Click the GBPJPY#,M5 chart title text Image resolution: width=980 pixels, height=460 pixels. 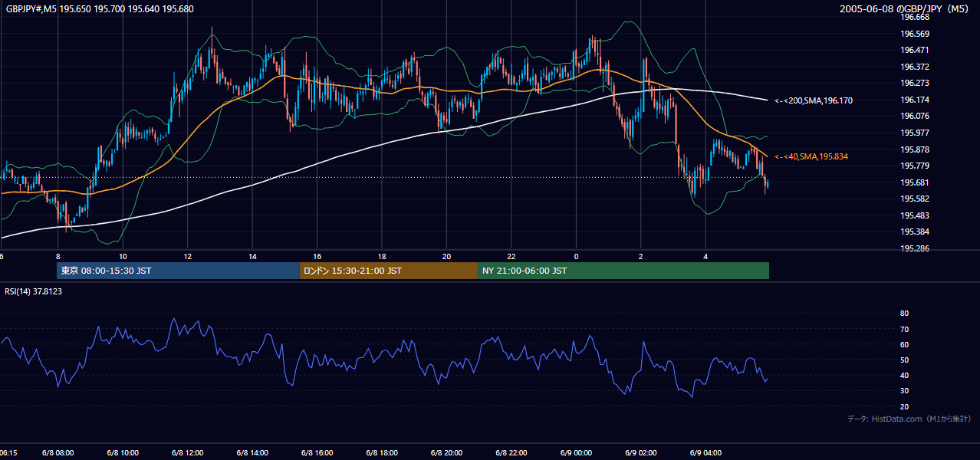pyautogui.click(x=100, y=9)
